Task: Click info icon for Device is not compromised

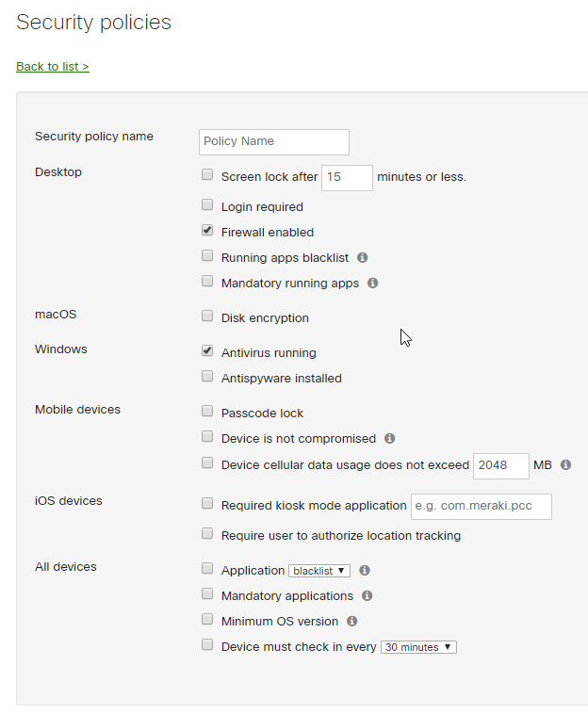Action: 389,438
